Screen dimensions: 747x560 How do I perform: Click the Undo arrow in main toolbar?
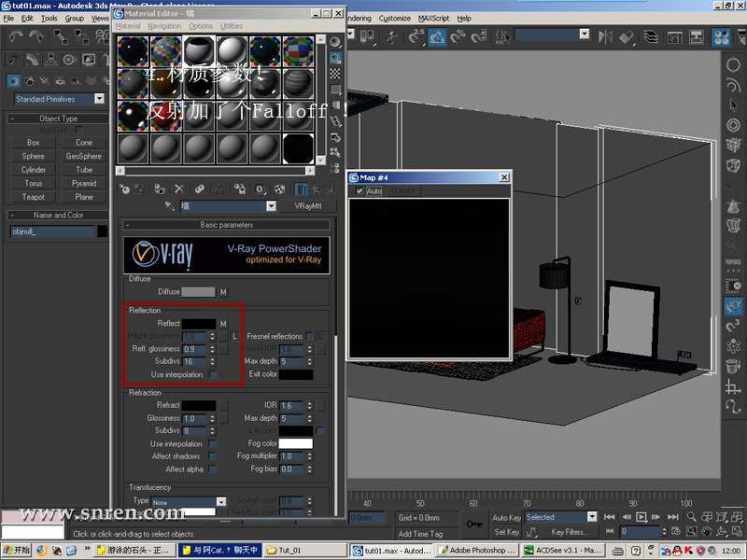coord(16,37)
